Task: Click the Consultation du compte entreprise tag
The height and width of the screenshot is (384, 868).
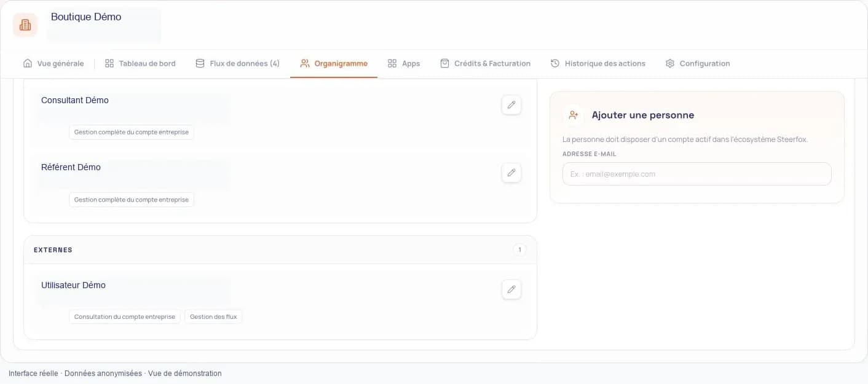Action: 125,317
